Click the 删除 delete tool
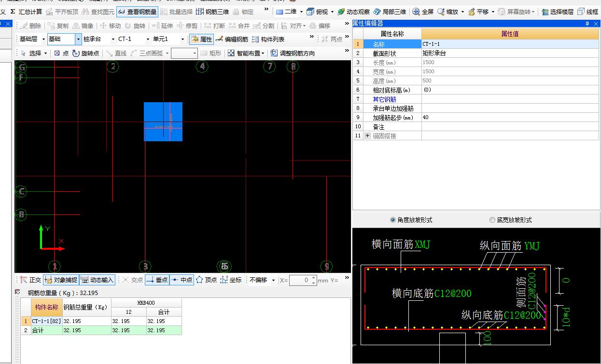The width and height of the screenshot is (601, 364). [31, 26]
